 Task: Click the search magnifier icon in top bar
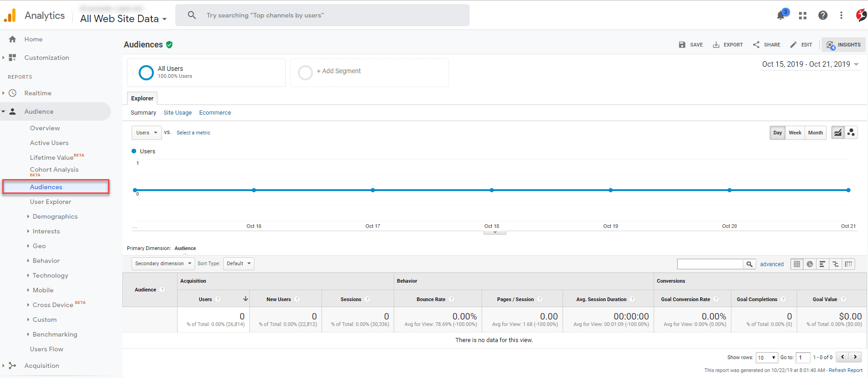click(x=192, y=15)
